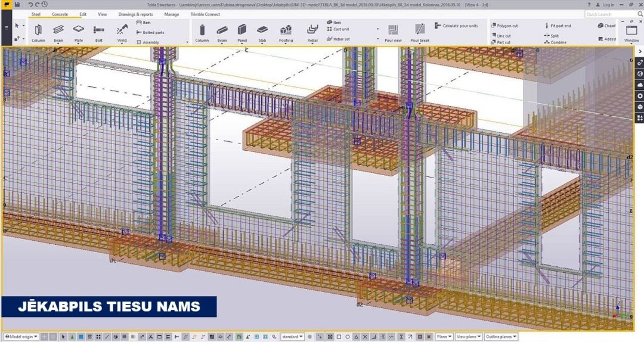Select the steel Plate tool
This screenshot has width=644, height=342.
[x=78, y=31]
